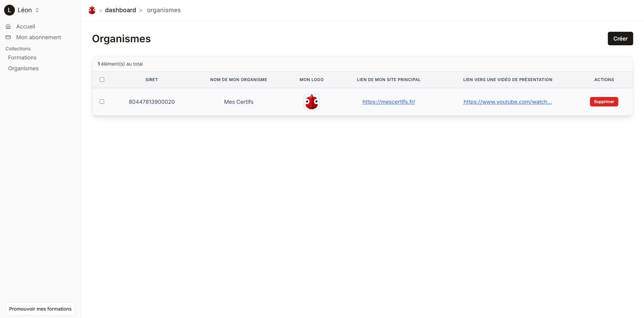
Task: Open Mon abonnement page
Action: tap(39, 37)
